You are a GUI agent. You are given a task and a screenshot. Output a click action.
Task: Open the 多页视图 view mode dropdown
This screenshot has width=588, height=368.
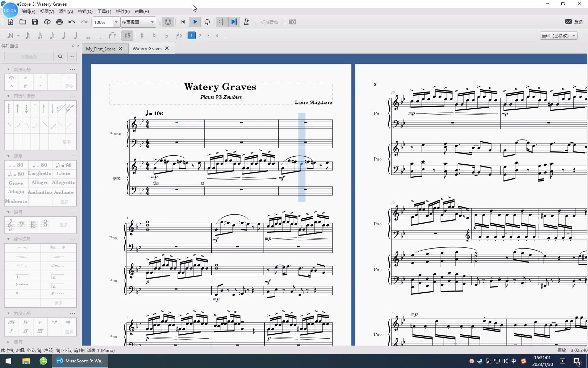tap(138, 22)
